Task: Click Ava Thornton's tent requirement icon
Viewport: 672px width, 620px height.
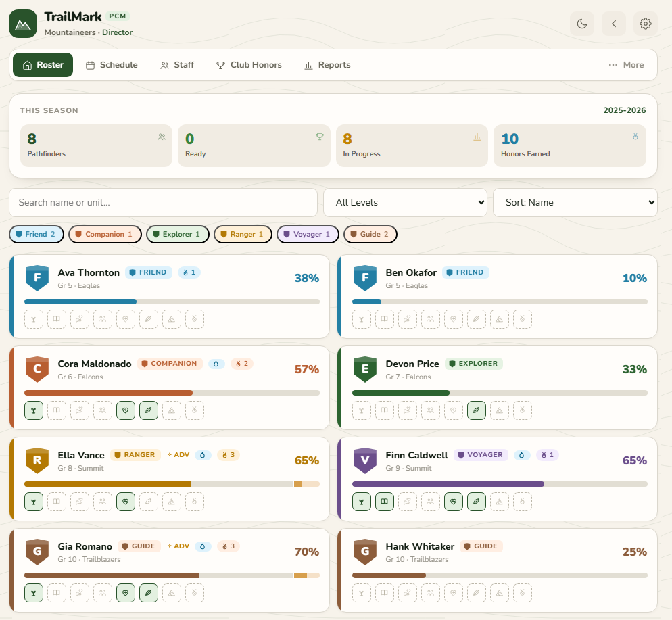Action: (x=172, y=319)
